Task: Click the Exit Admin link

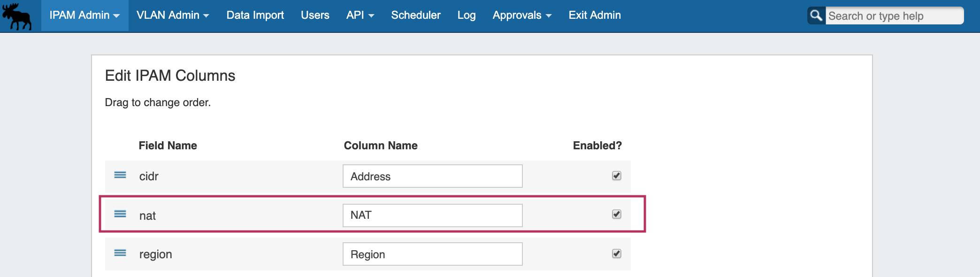Action: coord(595,15)
